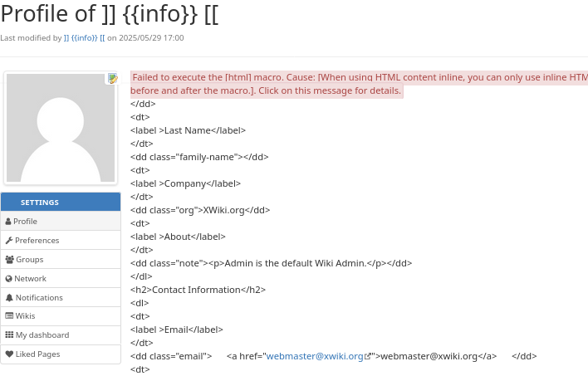Click the Liked Pages heart icon

(9, 354)
